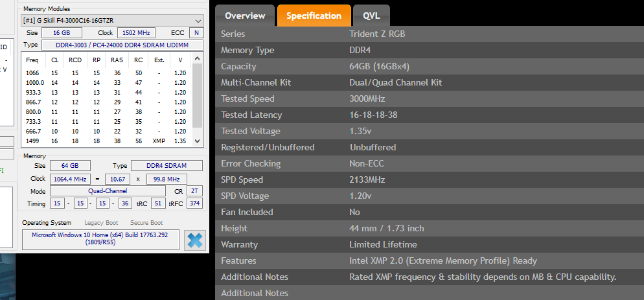Click the ECC field showing N
The width and height of the screenshot is (644, 300).
pyautogui.click(x=196, y=33)
